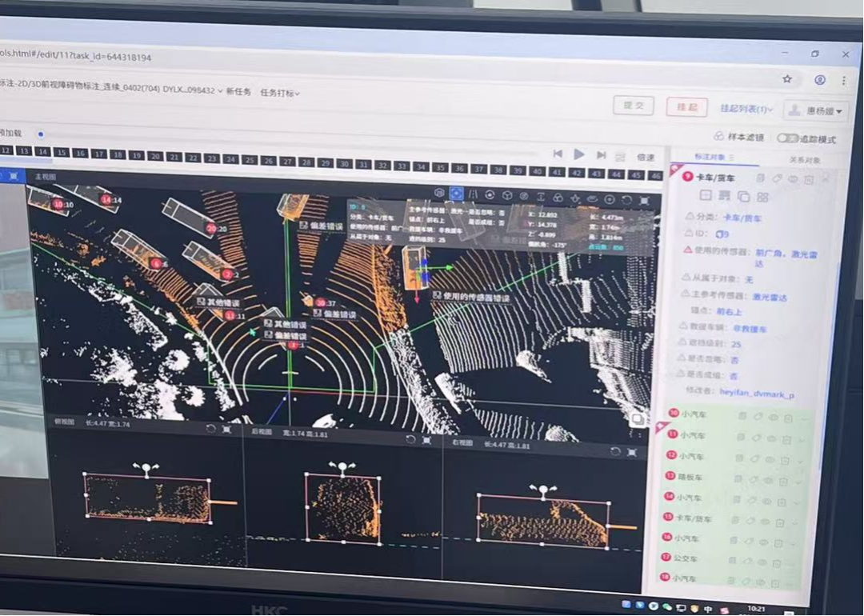Click the 提交 submit button
The width and height of the screenshot is (864, 616).
(634, 105)
